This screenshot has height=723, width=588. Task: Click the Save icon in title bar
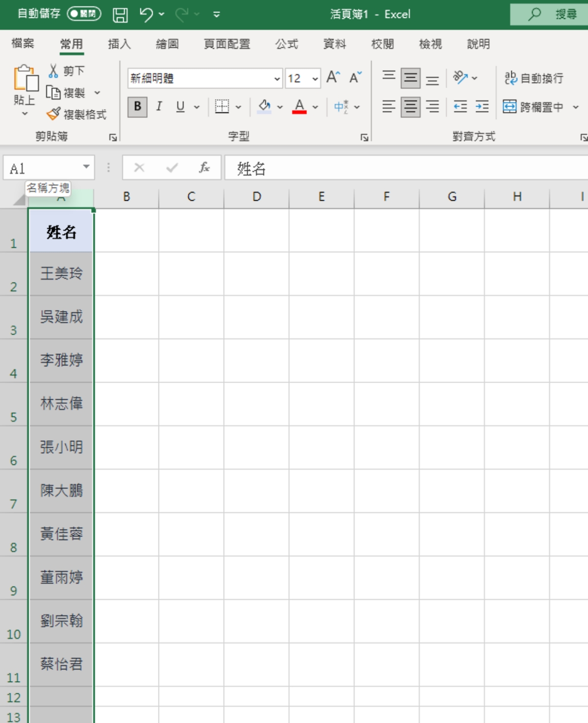(x=120, y=15)
